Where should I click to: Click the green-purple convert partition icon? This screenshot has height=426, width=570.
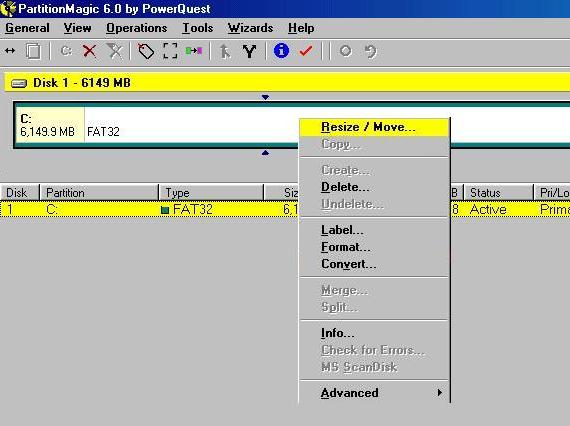coord(194,51)
